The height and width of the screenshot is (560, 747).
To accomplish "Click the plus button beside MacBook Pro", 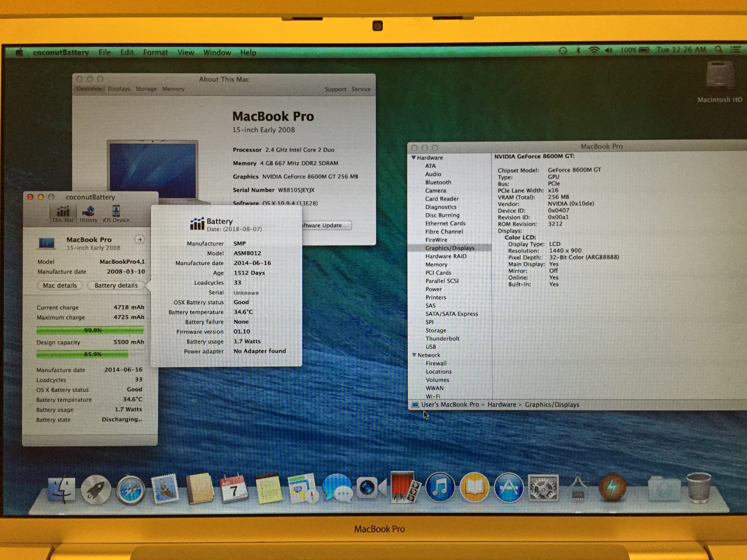I will [140, 239].
